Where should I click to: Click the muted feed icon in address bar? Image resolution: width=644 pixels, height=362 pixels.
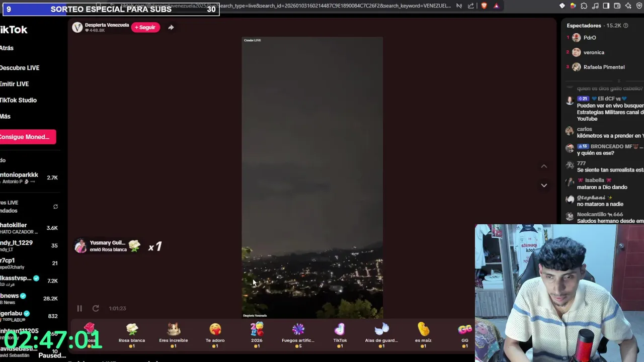point(459,6)
